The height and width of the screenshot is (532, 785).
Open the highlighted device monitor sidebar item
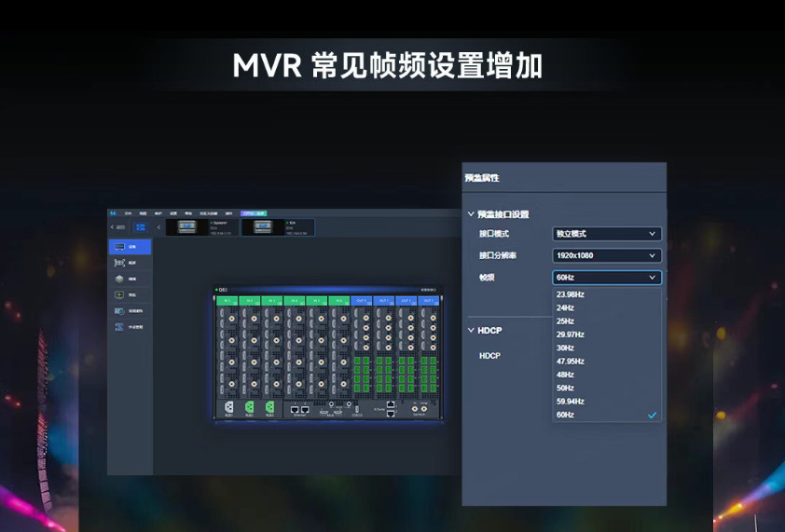(x=131, y=247)
